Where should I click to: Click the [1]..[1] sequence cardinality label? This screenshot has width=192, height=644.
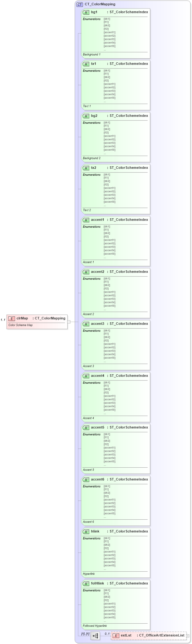pyautogui.click(x=85, y=634)
